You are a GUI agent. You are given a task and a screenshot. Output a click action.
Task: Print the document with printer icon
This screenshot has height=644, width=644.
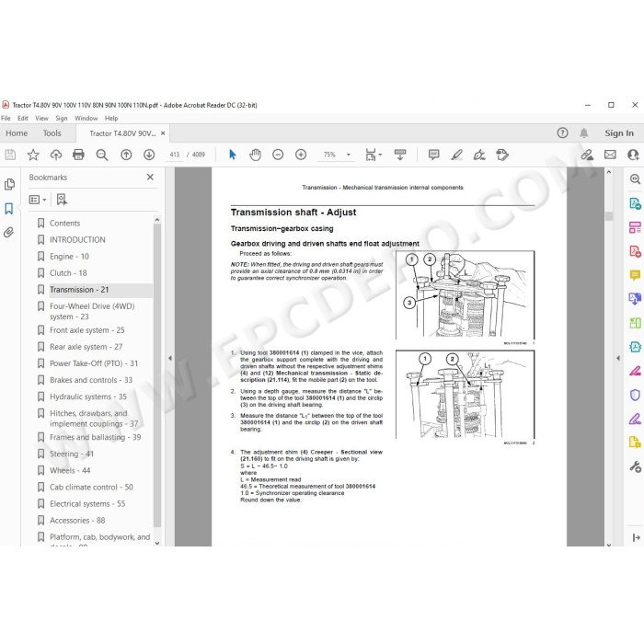coord(78,155)
